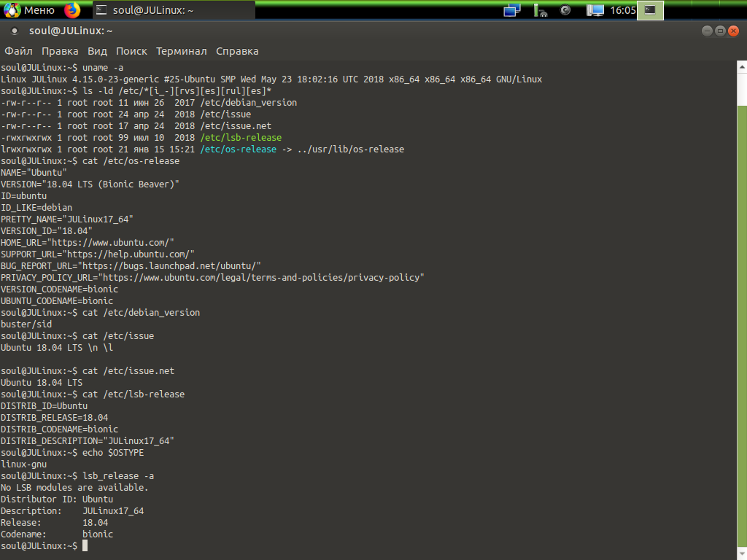Select the soul@JULinux taskbar window entry
The width and height of the screenshot is (747, 560).
click(173, 10)
